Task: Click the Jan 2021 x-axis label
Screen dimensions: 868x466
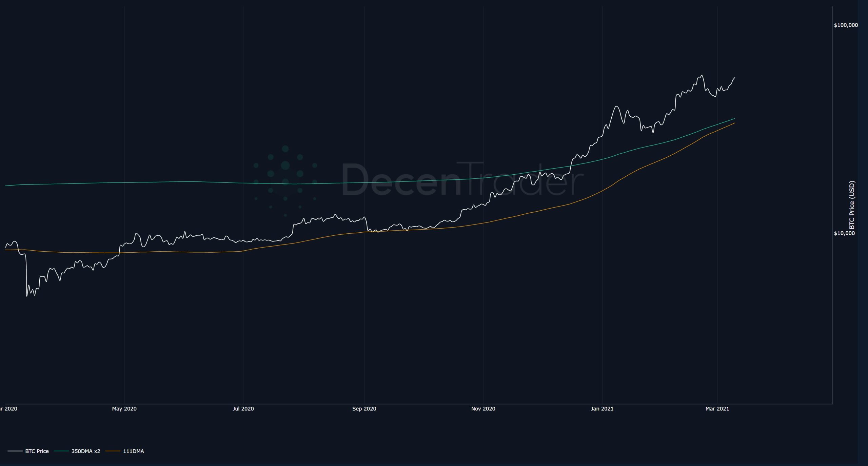Action: coord(602,409)
